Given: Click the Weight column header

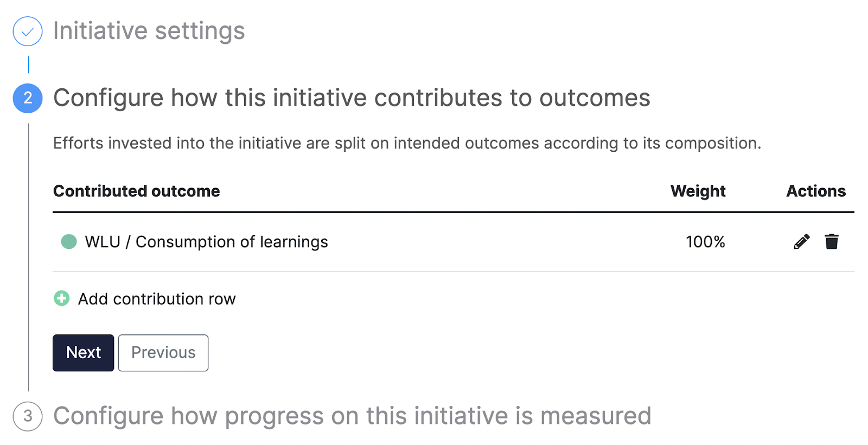Looking at the screenshot, I should click(698, 191).
